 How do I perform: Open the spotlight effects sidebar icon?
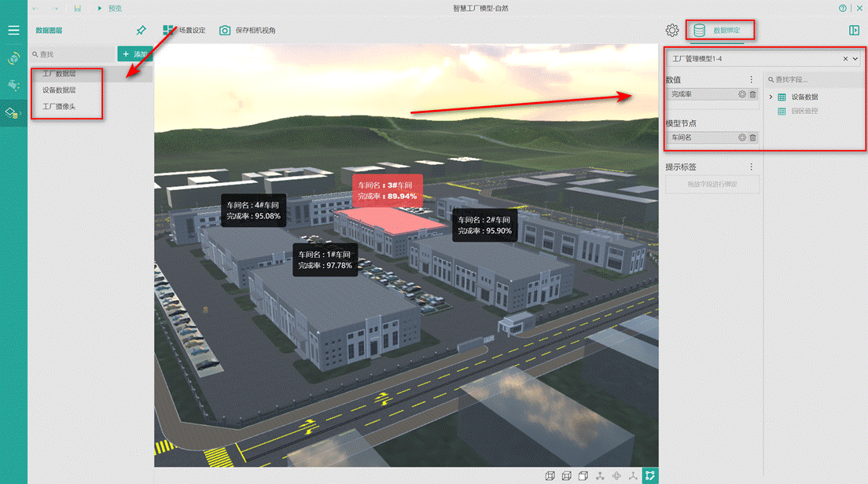click(x=13, y=85)
